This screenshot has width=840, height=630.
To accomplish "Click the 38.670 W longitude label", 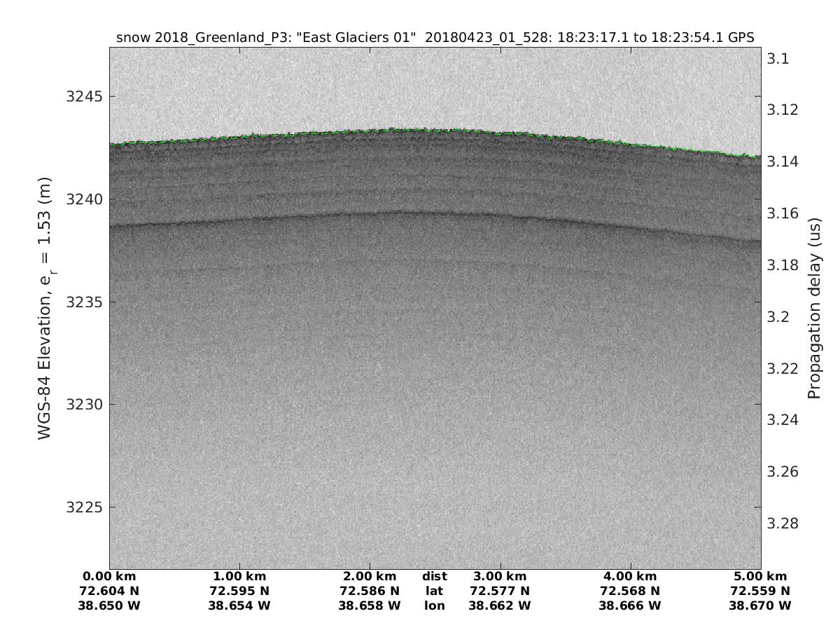I will 760,605.
